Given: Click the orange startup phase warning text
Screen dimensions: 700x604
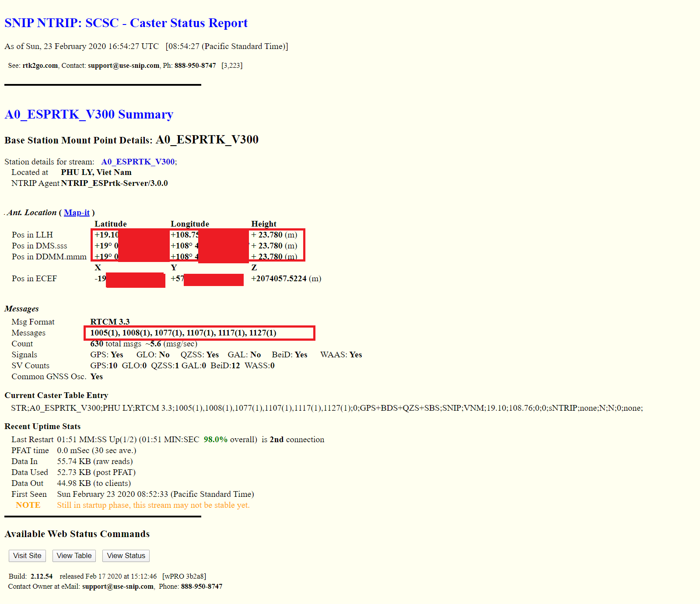Looking at the screenshot, I should pos(153,505).
